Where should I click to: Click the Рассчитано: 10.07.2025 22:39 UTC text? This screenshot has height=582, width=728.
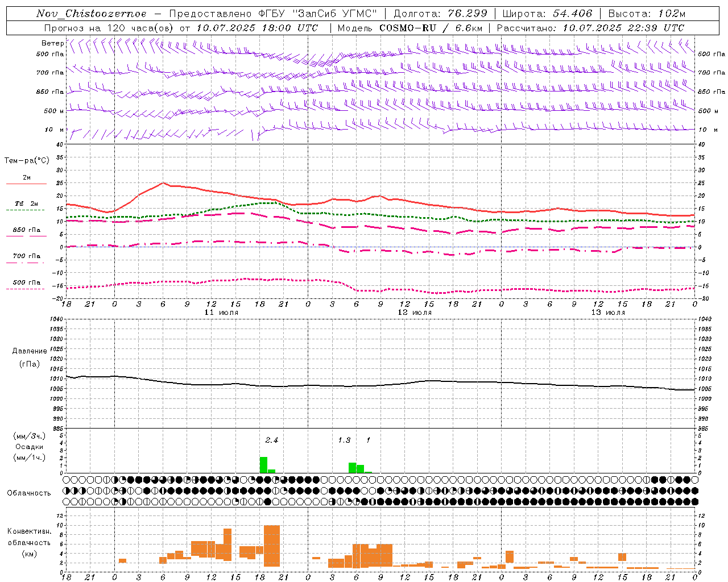tap(590, 28)
